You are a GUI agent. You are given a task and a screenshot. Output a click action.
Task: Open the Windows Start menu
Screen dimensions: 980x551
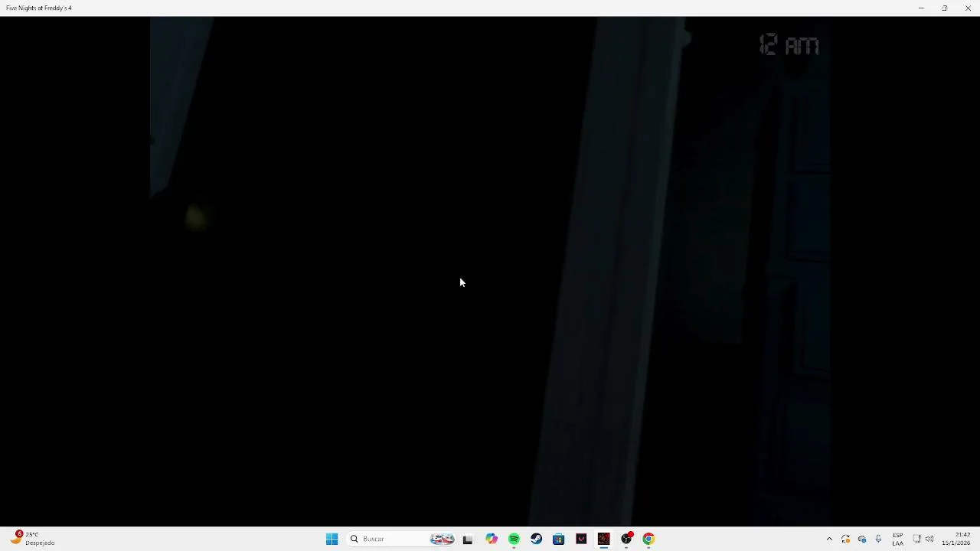coord(332,539)
